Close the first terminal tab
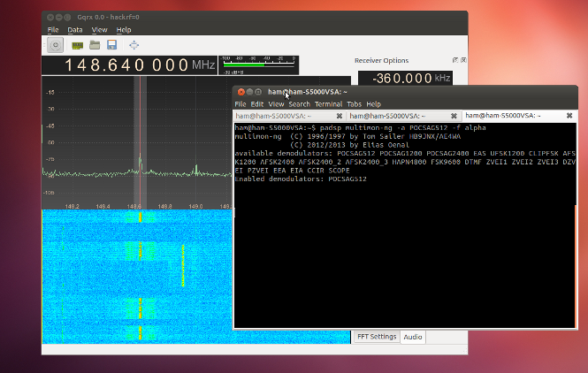 pos(339,116)
